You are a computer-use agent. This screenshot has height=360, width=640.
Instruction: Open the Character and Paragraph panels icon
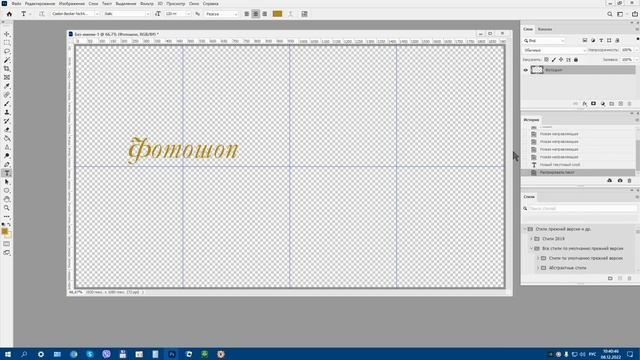(304, 14)
